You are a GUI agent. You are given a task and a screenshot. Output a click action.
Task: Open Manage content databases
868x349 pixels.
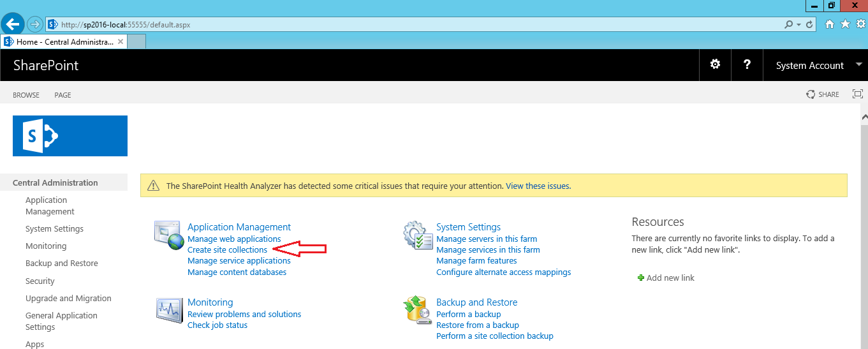237,272
